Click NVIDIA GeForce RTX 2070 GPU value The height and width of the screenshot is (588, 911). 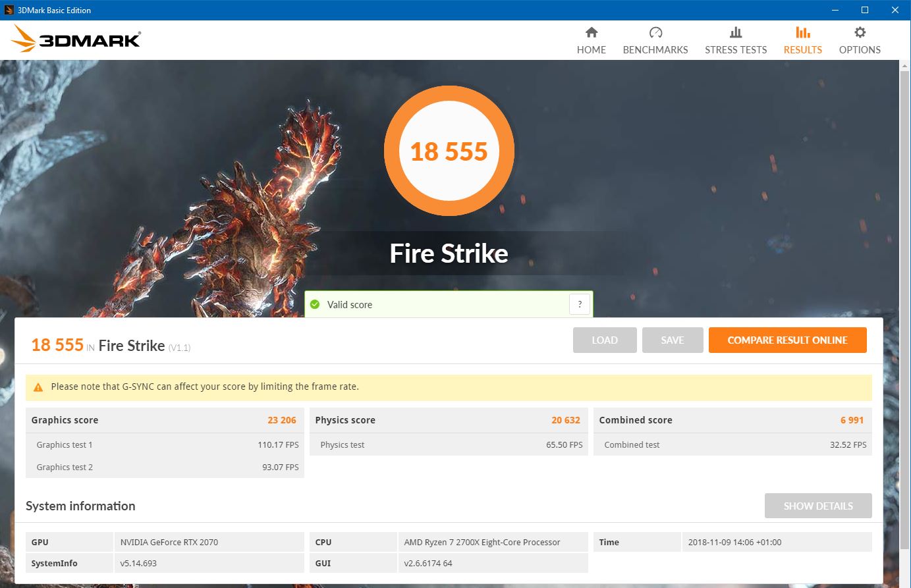(x=169, y=543)
